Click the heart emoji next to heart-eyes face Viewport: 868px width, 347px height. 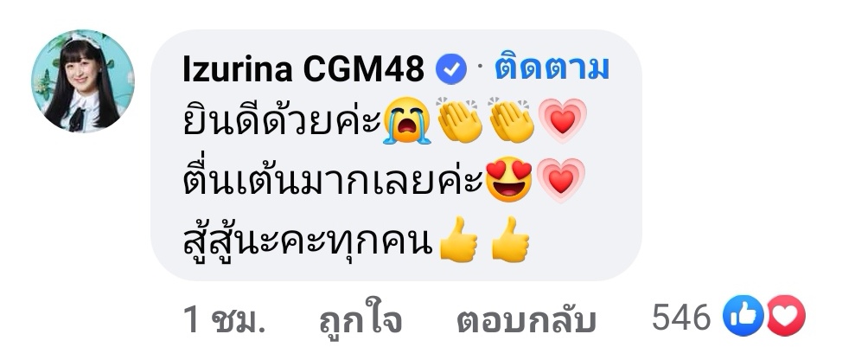[560, 180]
